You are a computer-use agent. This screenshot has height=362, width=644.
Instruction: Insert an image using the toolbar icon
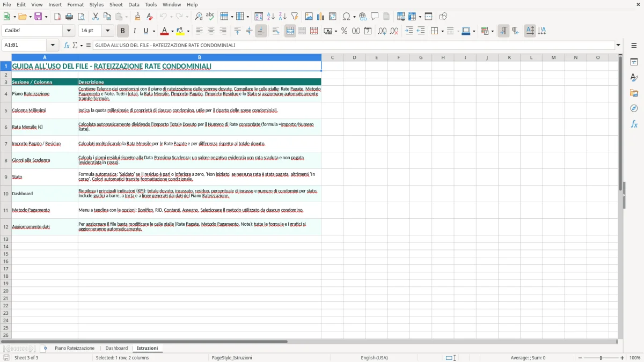pos(309,17)
